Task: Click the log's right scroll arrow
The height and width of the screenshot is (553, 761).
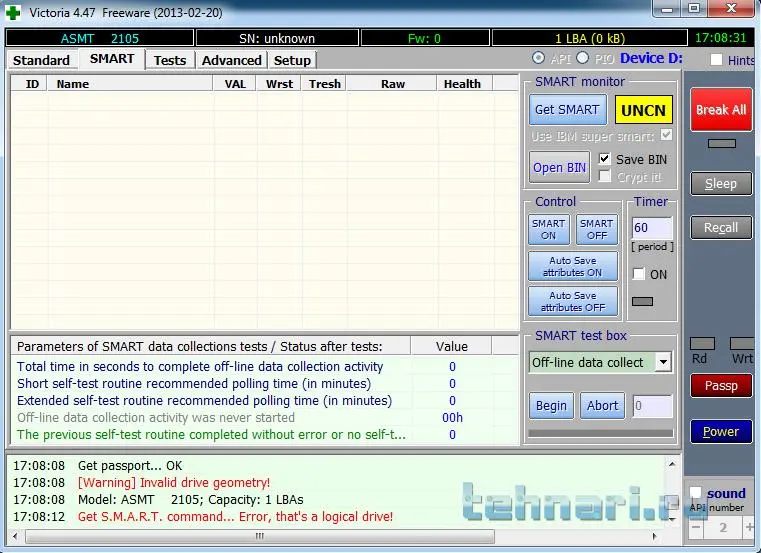Action: pyautogui.click(x=654, y=536)
